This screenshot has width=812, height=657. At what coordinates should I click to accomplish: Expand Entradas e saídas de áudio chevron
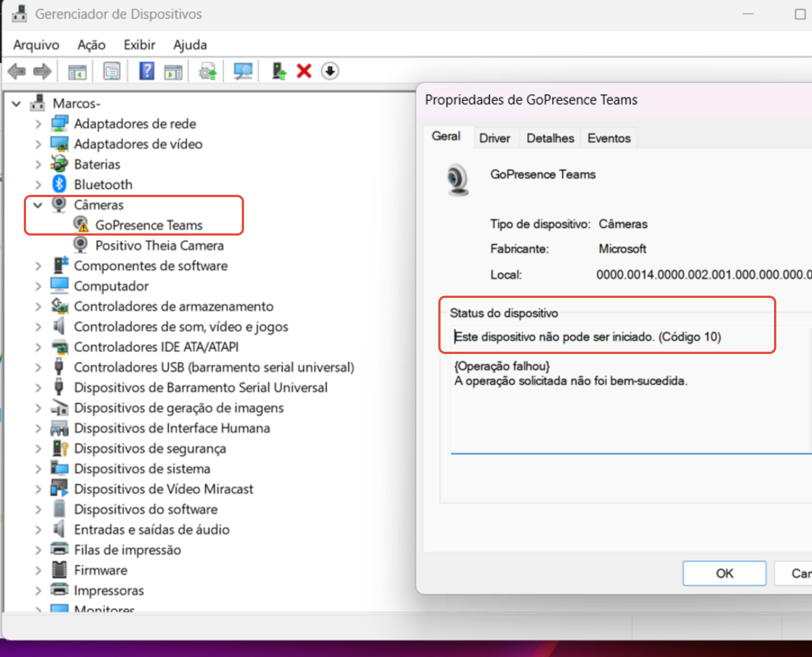click(x=38, y=530)
